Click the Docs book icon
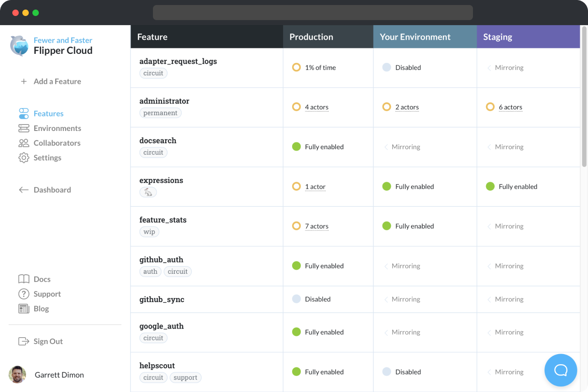 coord(24,279)
